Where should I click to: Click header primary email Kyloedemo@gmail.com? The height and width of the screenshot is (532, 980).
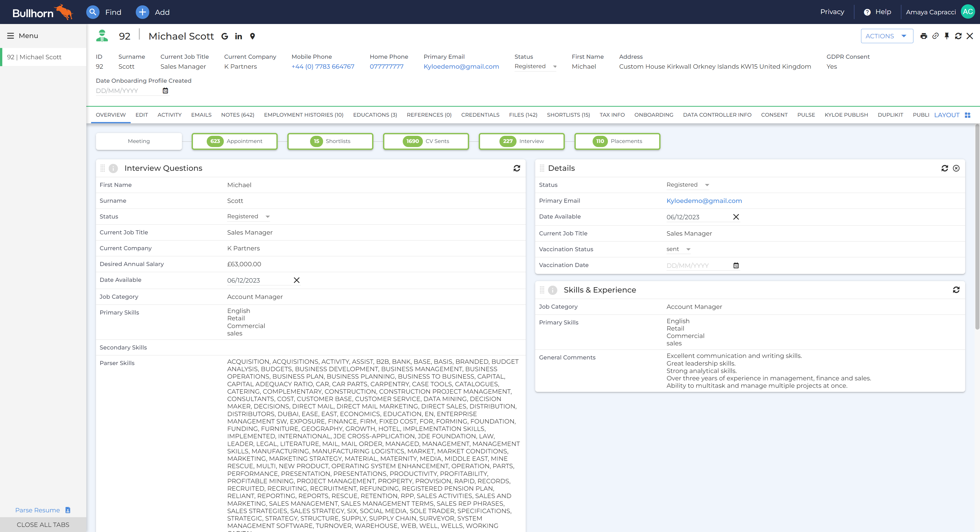[461, 67]
